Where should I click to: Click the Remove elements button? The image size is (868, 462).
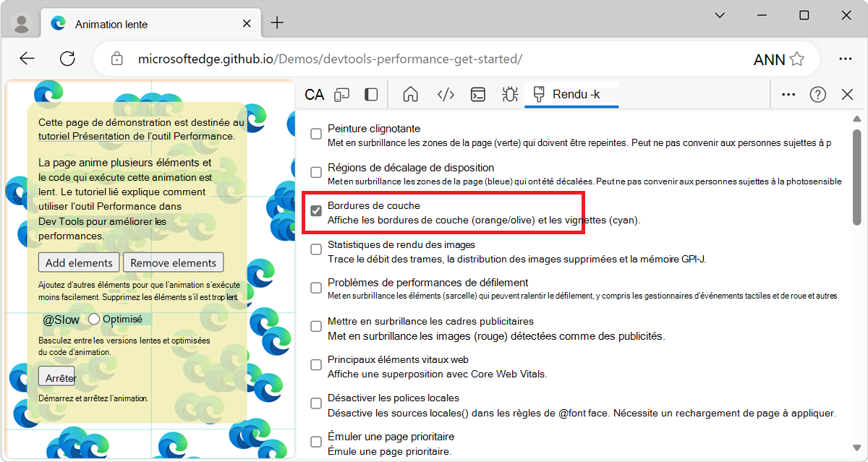pyautogui.click(x=174, y=262)
